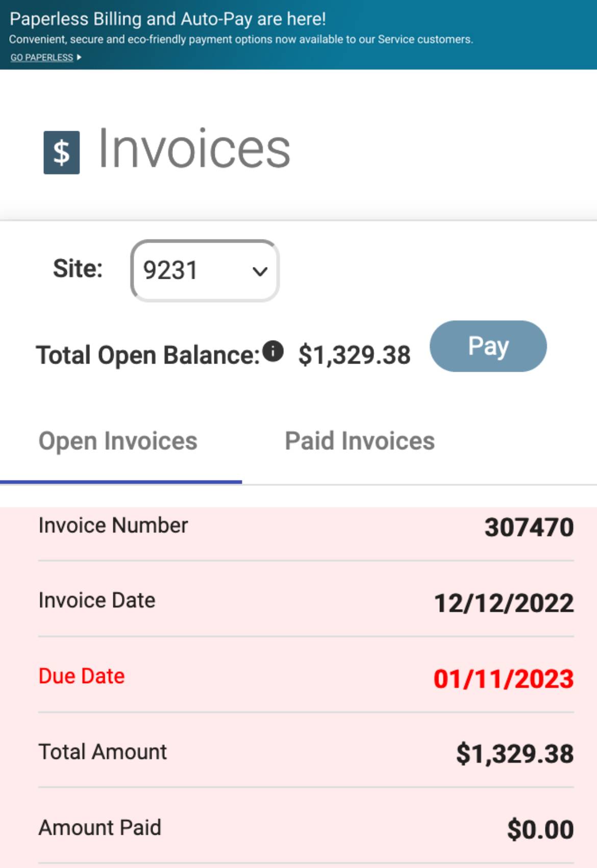597x868 pixels.
Task: Click the banner description about payment options
Action: tap(241, 39)
